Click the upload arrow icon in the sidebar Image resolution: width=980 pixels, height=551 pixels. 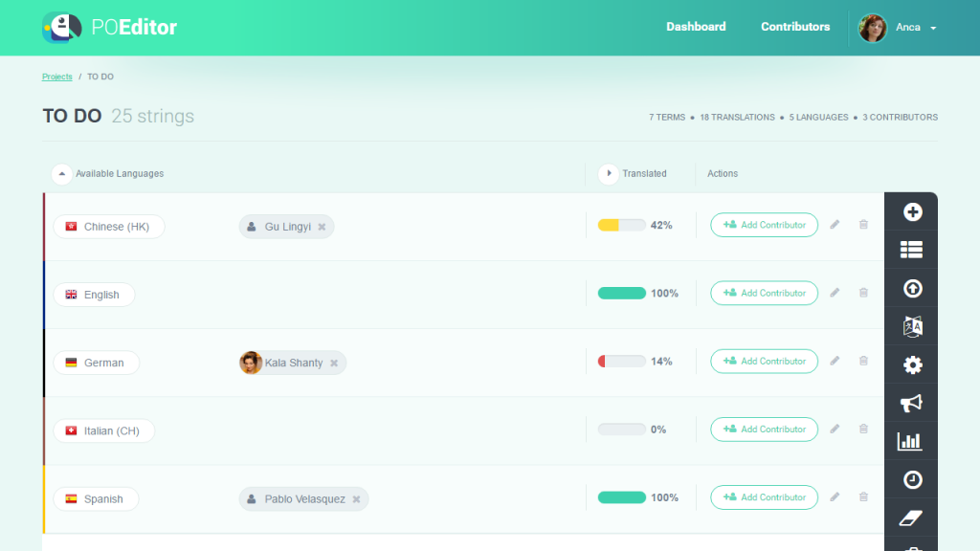tap(912, 288)
